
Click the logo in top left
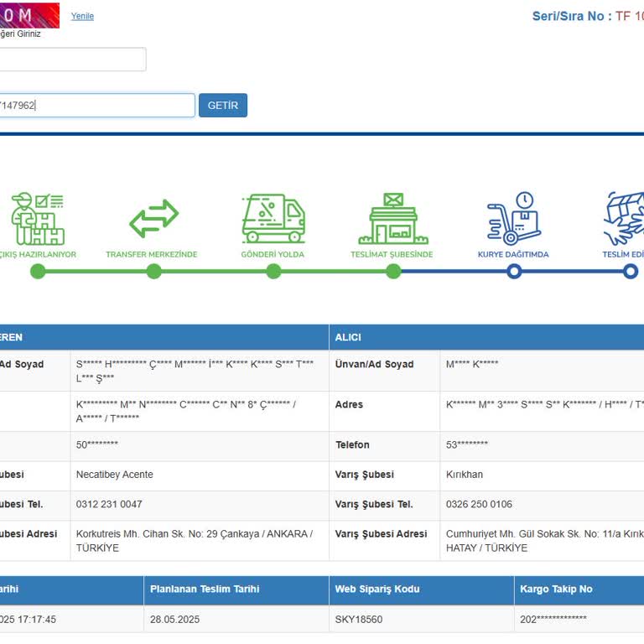(x=29, y=15)
